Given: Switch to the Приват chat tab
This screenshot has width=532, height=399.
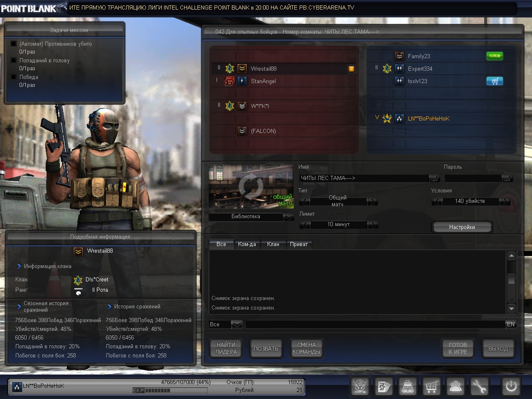Looking at the screenshot, I should point(299,244).
